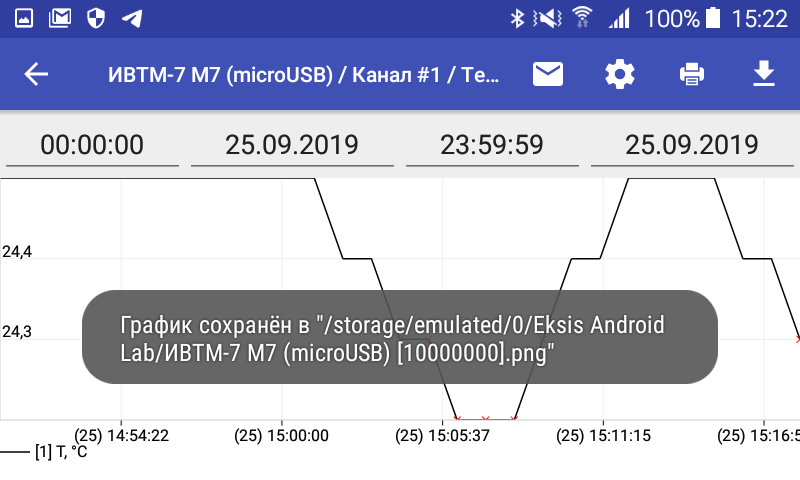800x480 pixels.
Task: Tap the battery icon in status bar
Action: pyautogui.click(x=713, y=18)
